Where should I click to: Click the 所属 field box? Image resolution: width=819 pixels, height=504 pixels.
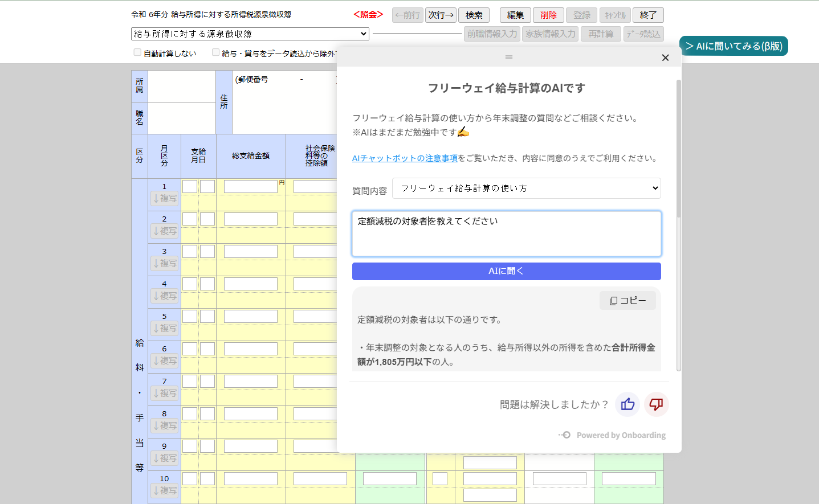point(182,87)
